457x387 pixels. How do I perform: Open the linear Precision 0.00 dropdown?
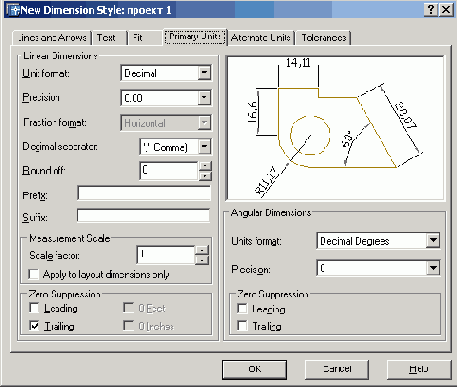166,98
